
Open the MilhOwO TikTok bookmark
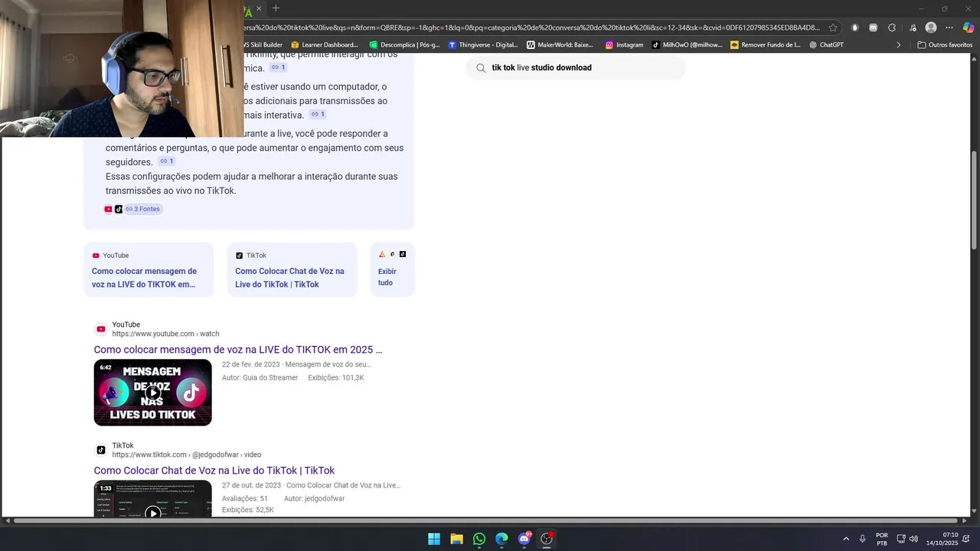click(687, 44)
